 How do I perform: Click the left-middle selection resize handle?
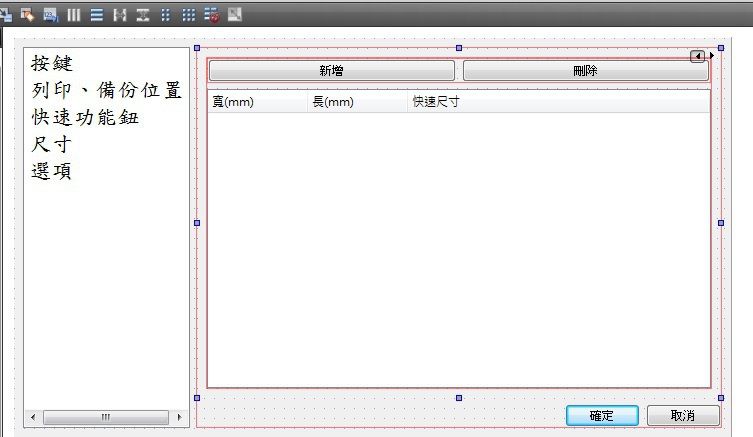(x=197, y=223)
